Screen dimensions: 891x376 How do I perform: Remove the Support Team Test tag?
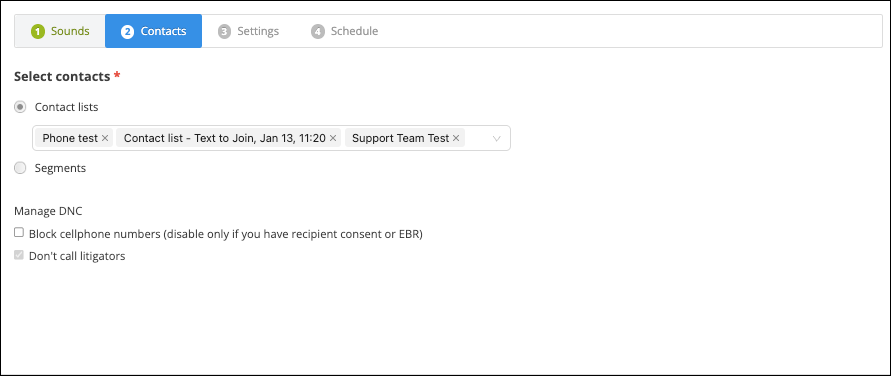(456, 138)
